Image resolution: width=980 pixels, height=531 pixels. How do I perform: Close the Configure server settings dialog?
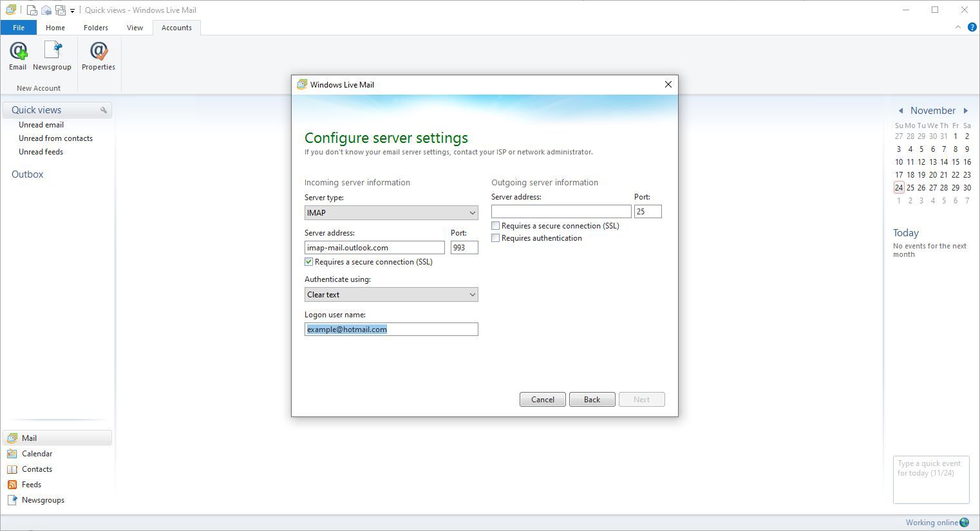[x=668, y=84]
